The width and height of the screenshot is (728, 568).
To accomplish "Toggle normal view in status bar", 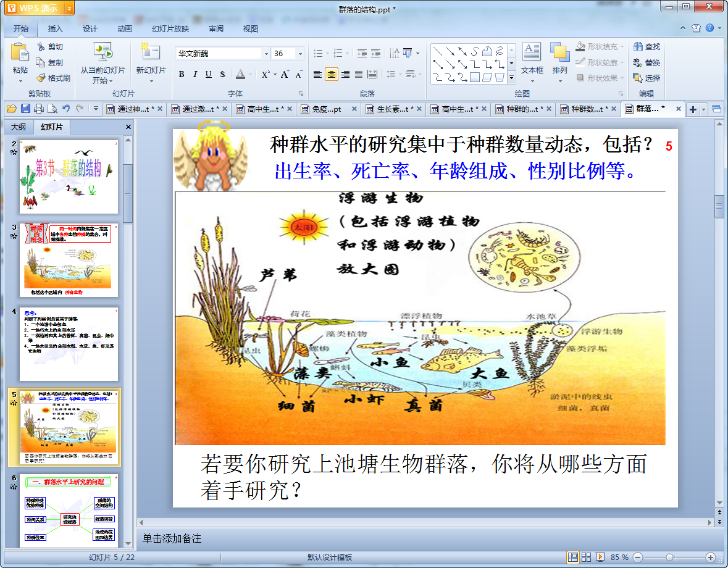I will click(x=573, y=558).
